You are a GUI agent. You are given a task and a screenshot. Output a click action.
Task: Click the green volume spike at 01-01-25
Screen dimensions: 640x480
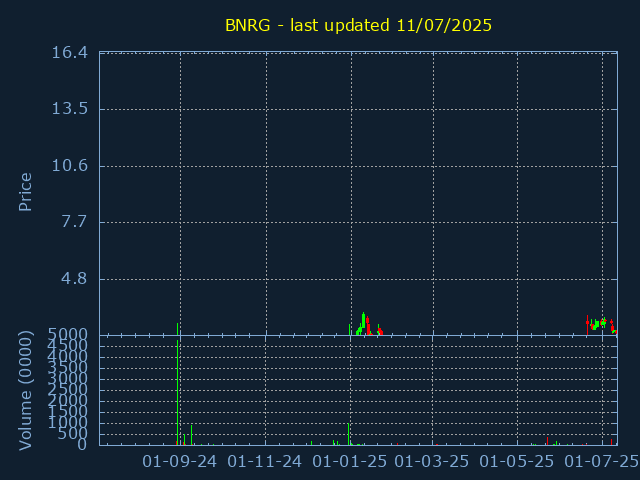349,434
